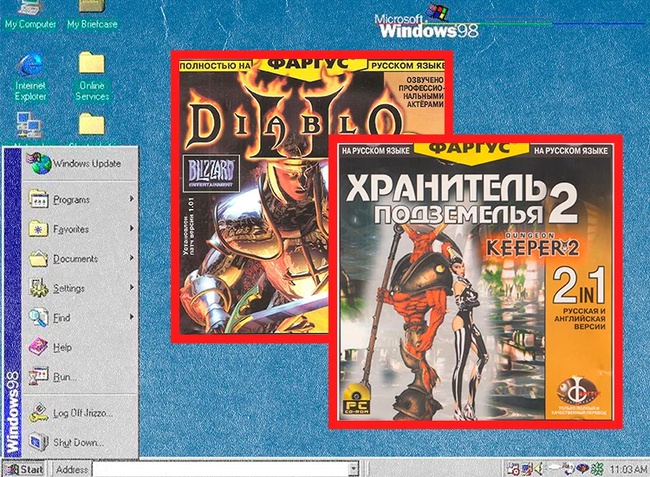Click the Start button on taskbar
The height and width of the screenshot is (477, 650).
point(24,469)
